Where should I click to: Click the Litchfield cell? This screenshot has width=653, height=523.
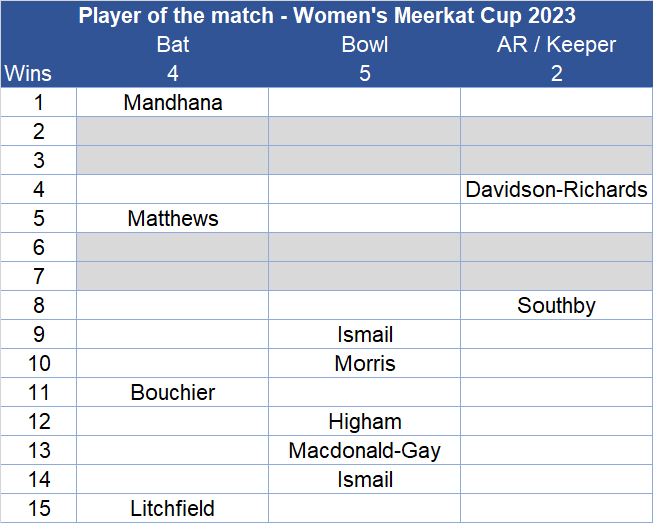(173, 508)
